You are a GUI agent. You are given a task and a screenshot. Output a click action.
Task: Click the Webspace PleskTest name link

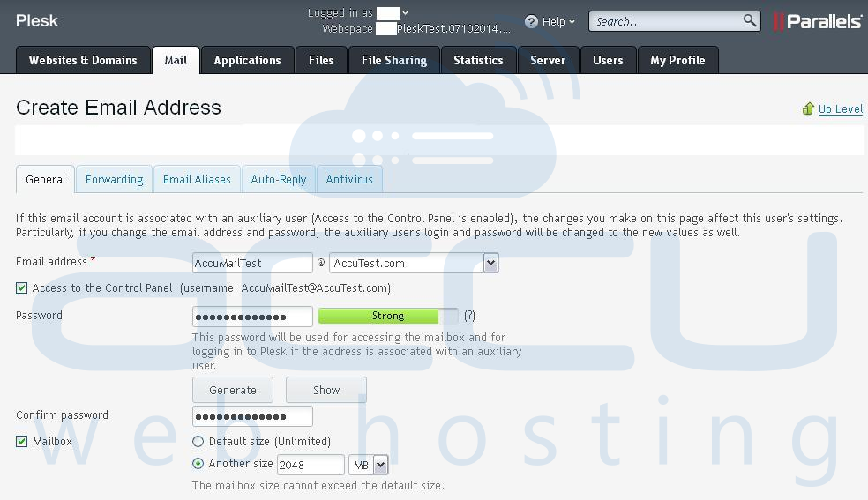453,29
